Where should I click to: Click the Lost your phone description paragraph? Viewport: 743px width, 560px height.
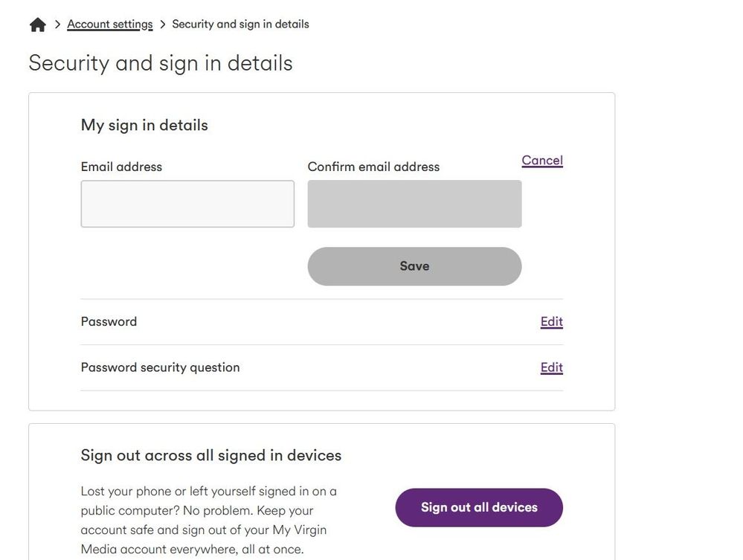(x=208, y=520)
